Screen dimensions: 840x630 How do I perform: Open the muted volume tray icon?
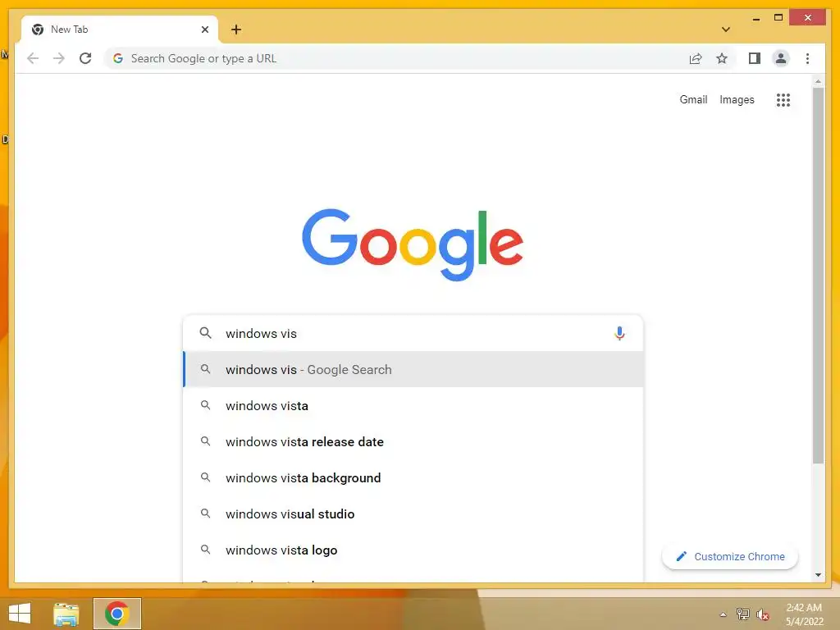pos(763,614)
